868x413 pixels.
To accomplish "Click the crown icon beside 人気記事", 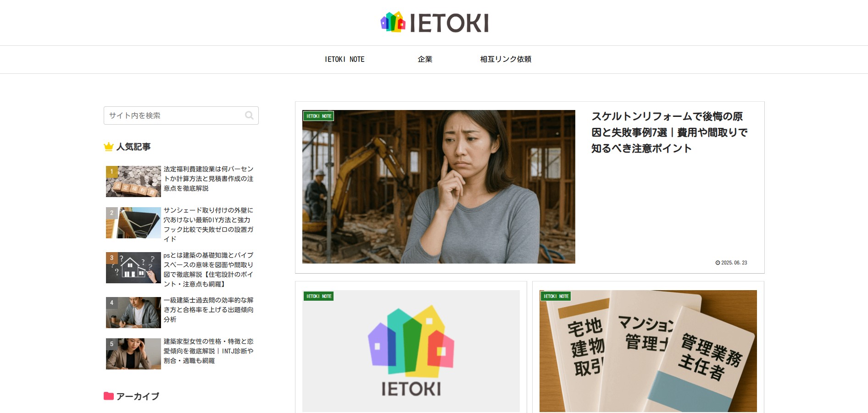I will coord(109,147).
